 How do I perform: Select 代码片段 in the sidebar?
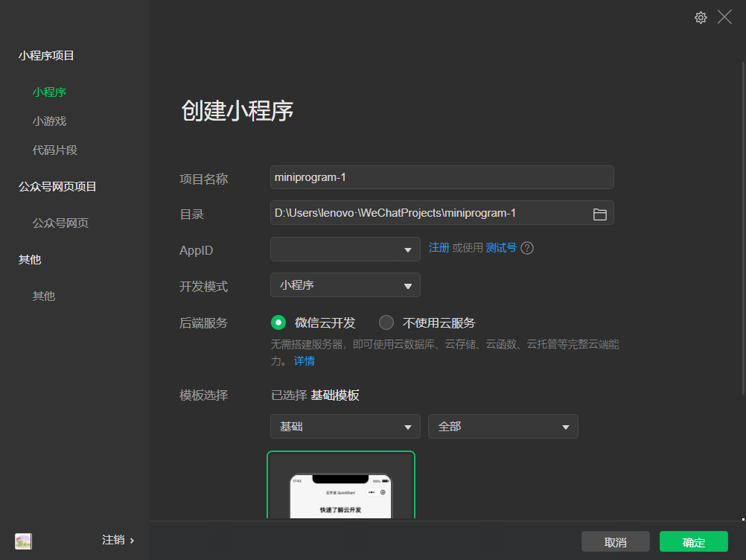coord(54,150)
